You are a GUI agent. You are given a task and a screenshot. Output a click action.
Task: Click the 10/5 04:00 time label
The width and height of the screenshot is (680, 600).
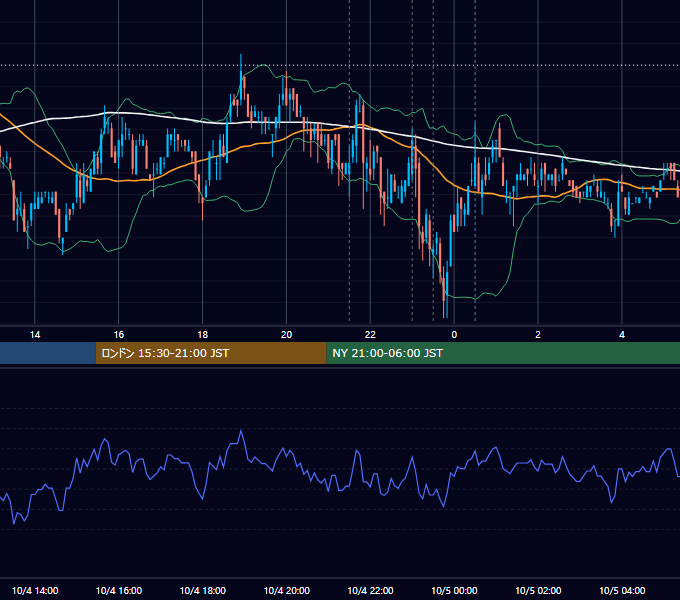tap(622, 590)
